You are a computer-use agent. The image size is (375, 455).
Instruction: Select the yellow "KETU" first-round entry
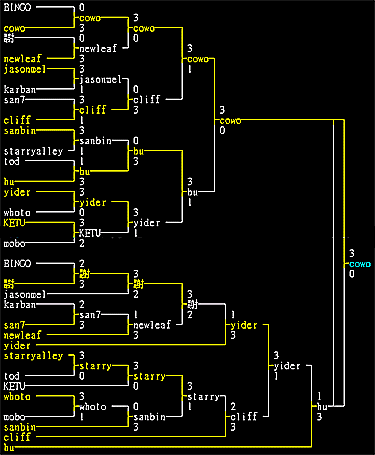[14, 223]
